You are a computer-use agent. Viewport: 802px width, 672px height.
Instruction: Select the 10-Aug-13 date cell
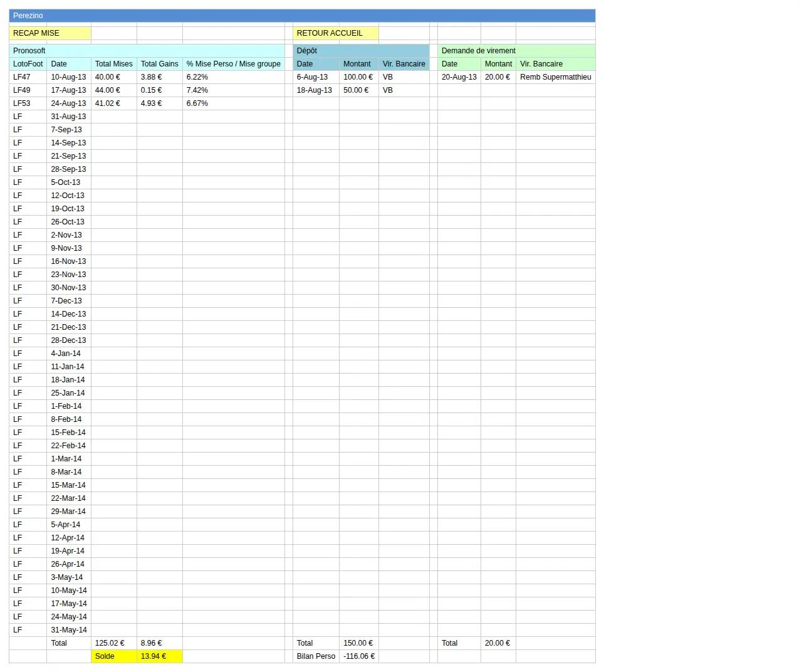point(69,77)
